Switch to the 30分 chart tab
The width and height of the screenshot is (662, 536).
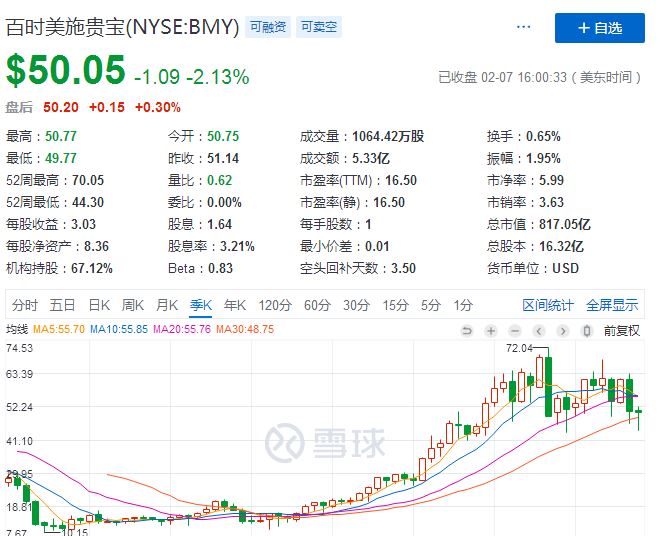tap(356, 305)
